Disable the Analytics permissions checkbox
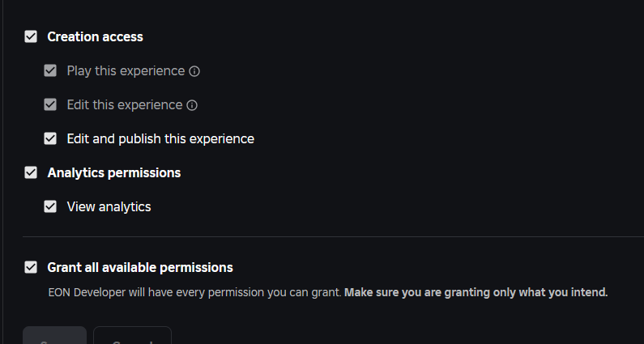The width and height of the screenshot is (644, 344). 31,172
